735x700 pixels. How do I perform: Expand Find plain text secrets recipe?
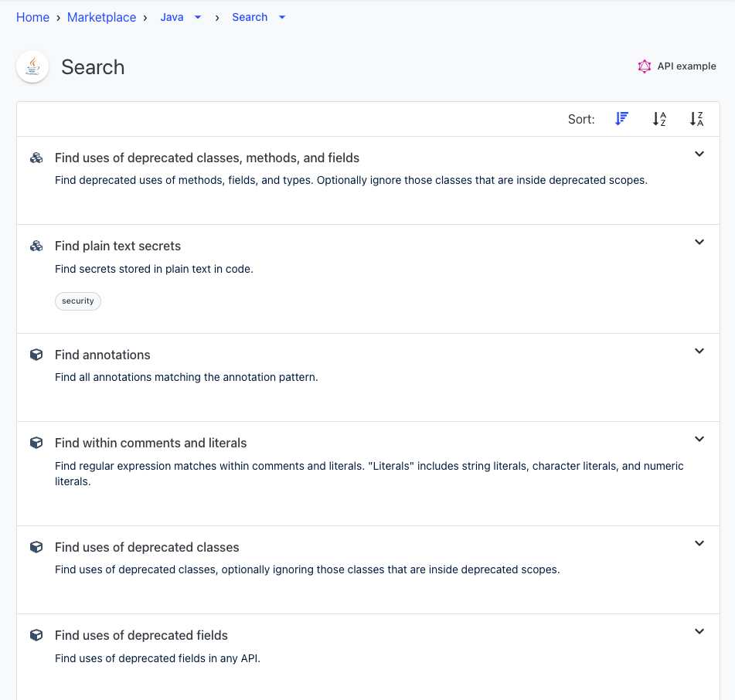click(699, 243)
